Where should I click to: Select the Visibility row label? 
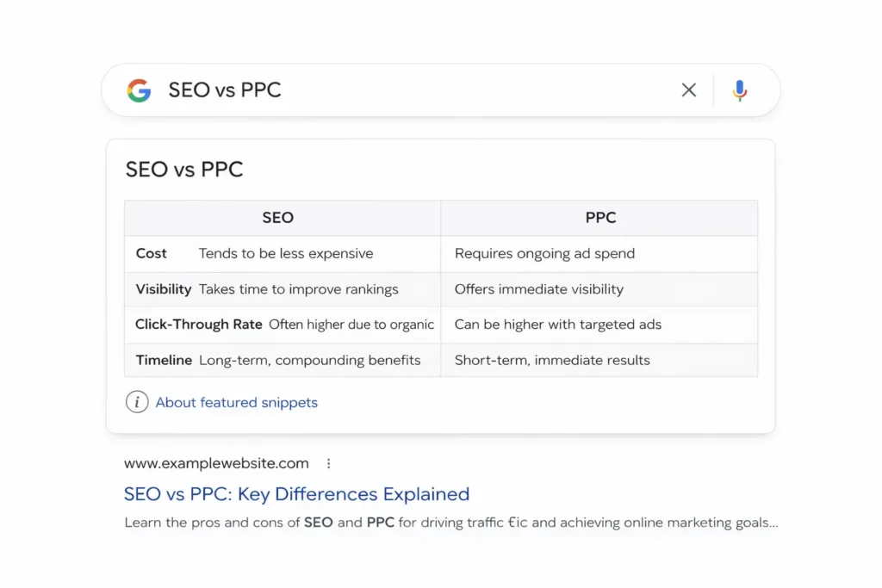point(163,289)
